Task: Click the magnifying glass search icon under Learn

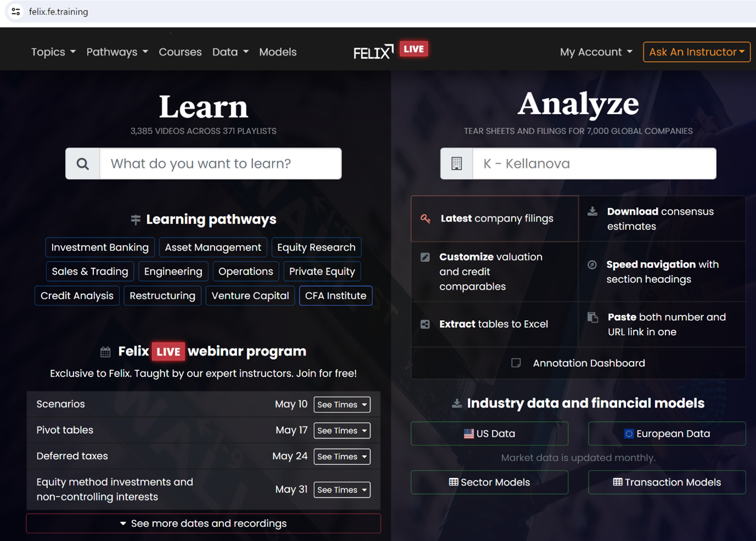Action: tap(83, 164)
